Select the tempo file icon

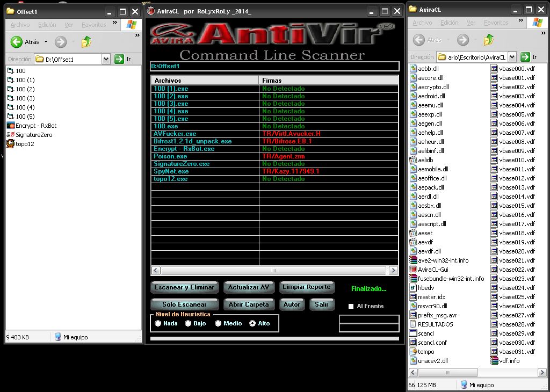(x=413, y=351)
